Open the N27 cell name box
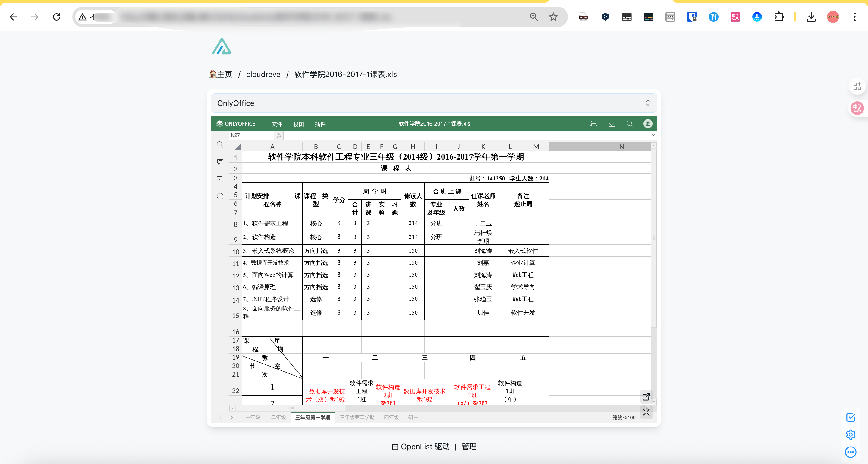Viewport: 868px width, 464px height. point(251,135)
